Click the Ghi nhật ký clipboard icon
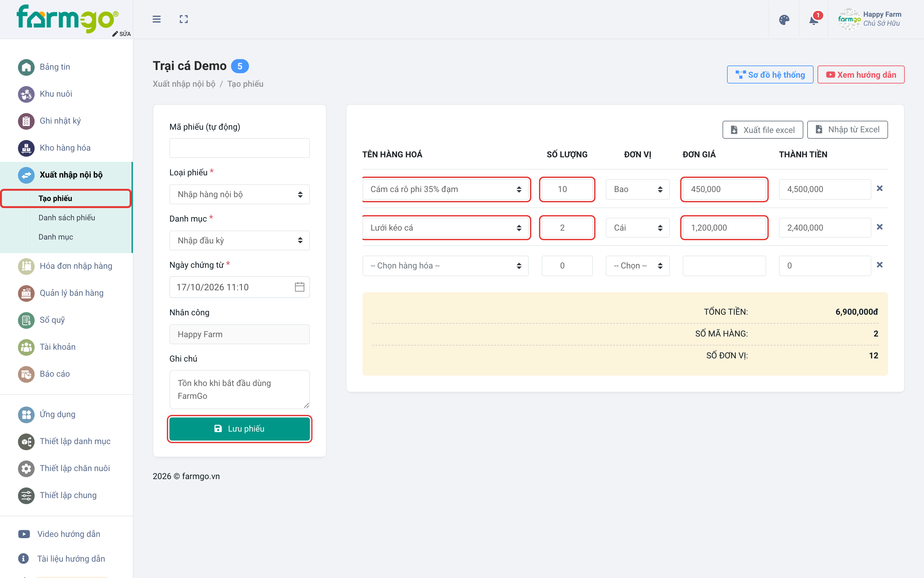924x578 pixels. click(26, 121)
